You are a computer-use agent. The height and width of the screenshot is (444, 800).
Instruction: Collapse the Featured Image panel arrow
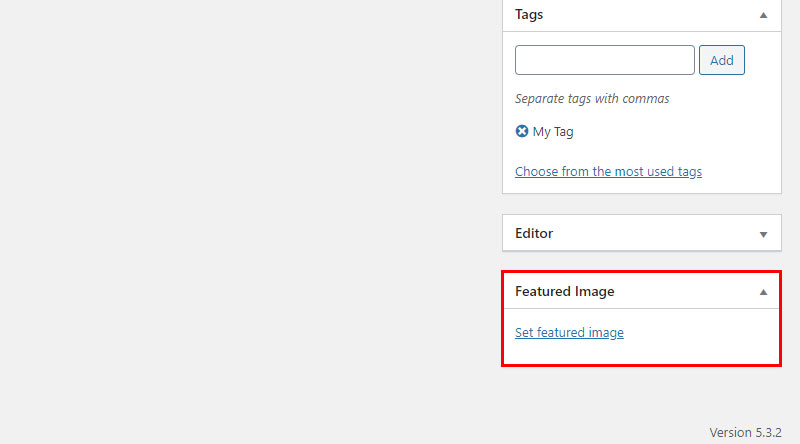tap(763, 292)
